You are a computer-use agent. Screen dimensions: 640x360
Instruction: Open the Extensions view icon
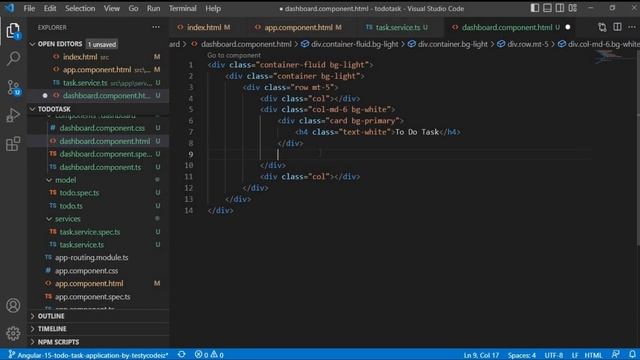click(x=13, y=144)
